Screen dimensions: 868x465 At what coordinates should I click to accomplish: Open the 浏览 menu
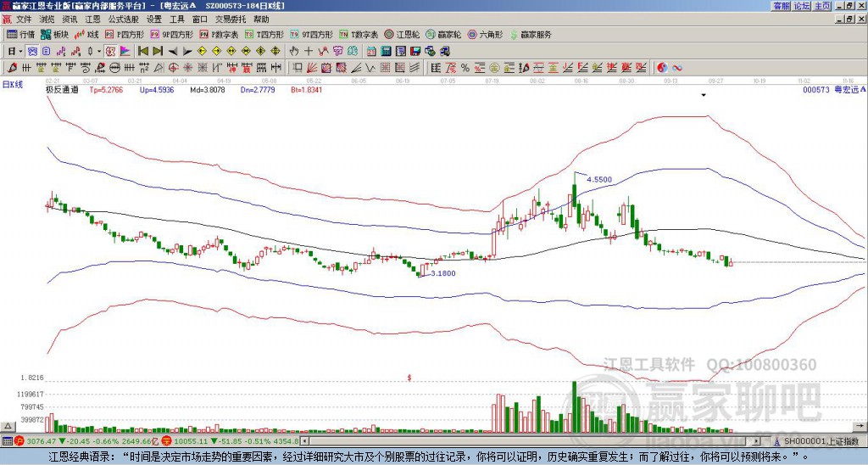tap(47, 20)
